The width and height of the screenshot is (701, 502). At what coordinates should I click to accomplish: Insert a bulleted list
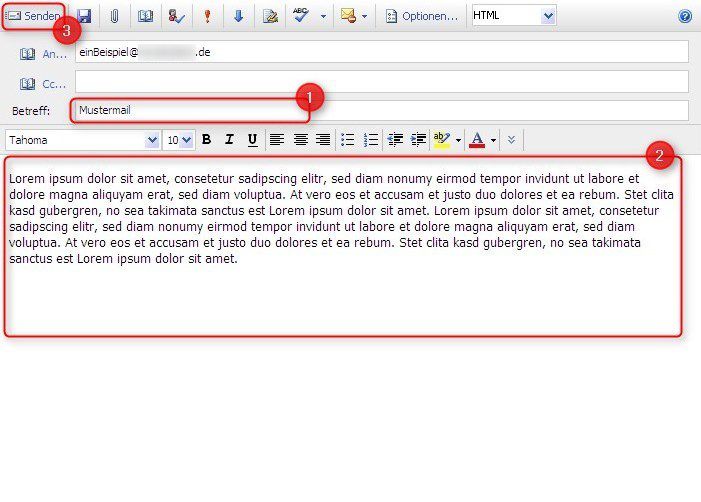tap(347, 139)
